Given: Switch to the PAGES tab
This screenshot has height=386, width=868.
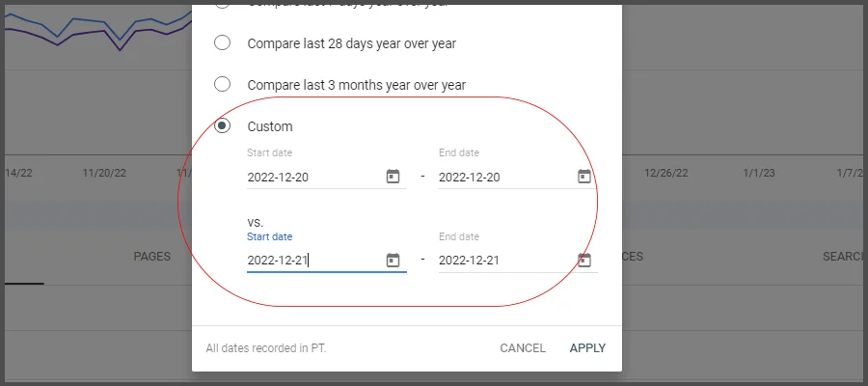Looking at the screenshot, I should click(x=152, y=257).
